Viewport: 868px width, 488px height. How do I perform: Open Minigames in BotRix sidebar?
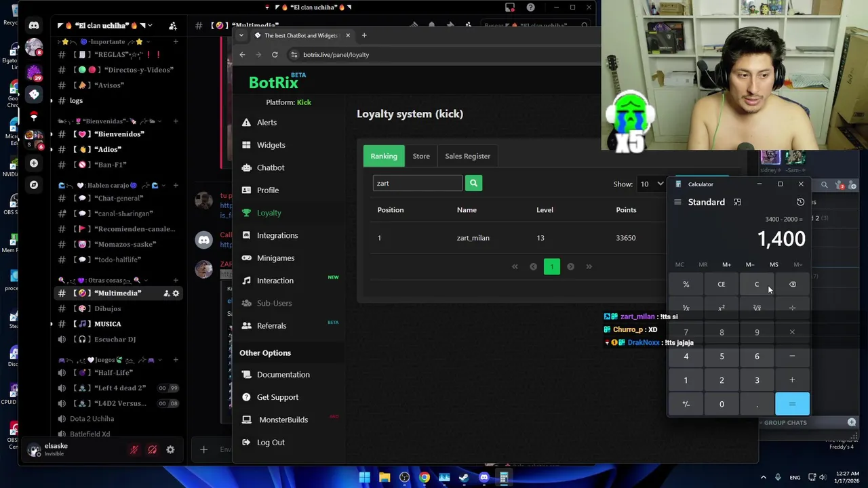pos(275,258)
